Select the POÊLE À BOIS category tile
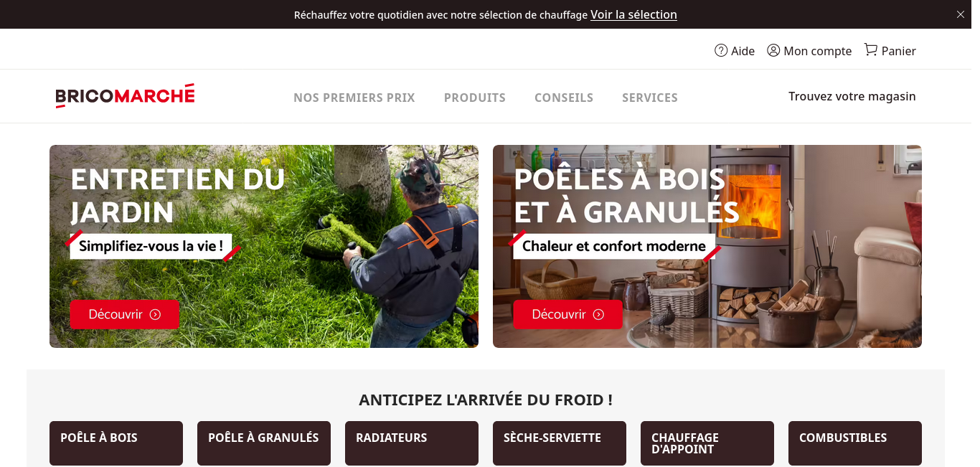 coord(116,443)
